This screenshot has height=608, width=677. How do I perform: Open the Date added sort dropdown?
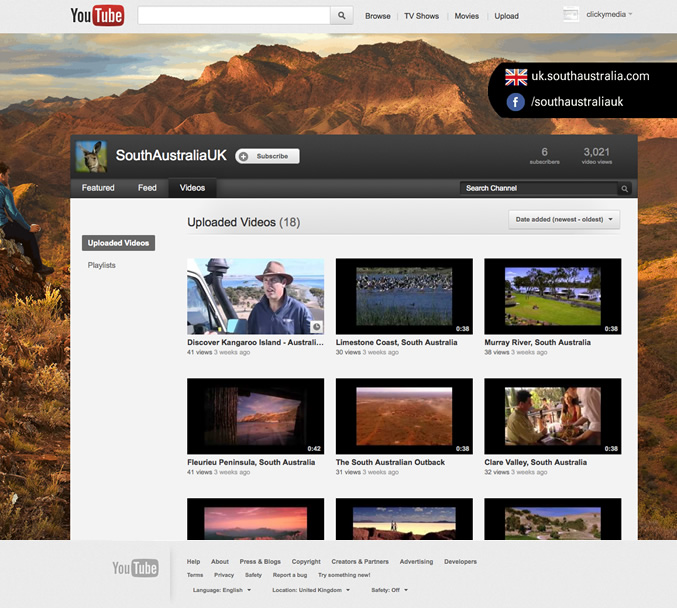(x=564, y=219)
